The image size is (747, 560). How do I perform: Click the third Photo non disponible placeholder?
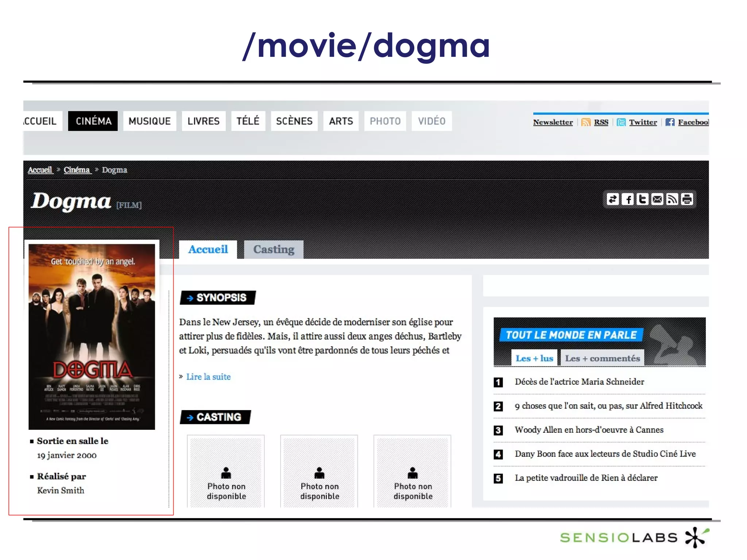pyautogui.click(x=413, y=471)
